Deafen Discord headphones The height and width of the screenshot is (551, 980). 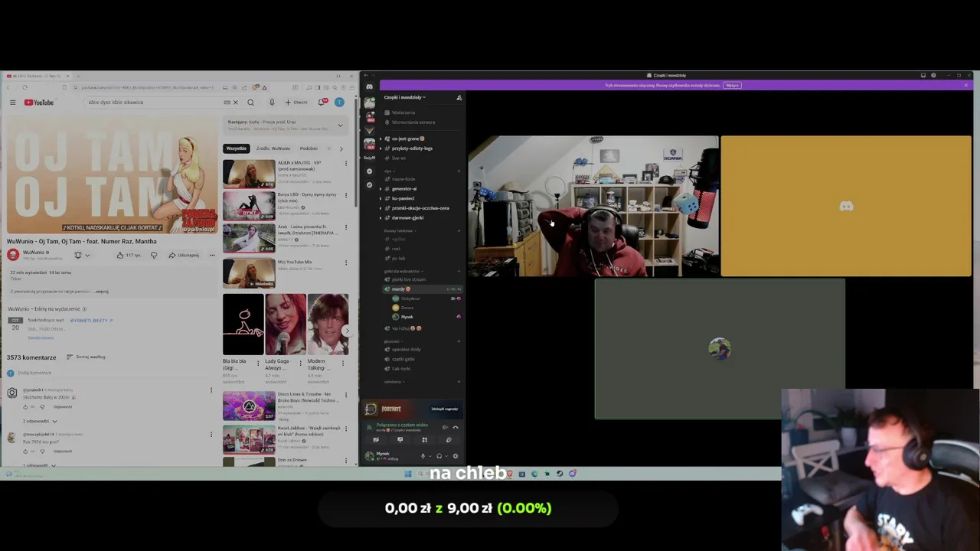[439, 456]
